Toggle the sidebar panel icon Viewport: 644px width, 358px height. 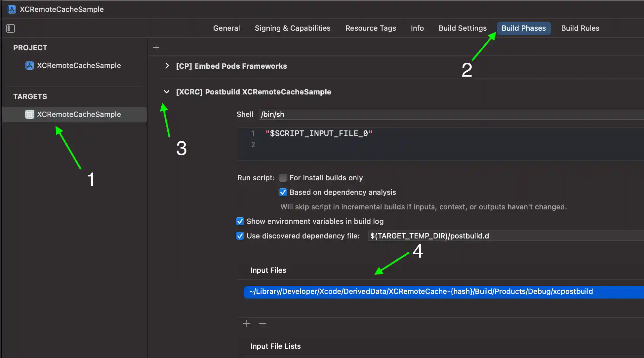(x=11, y=28)
